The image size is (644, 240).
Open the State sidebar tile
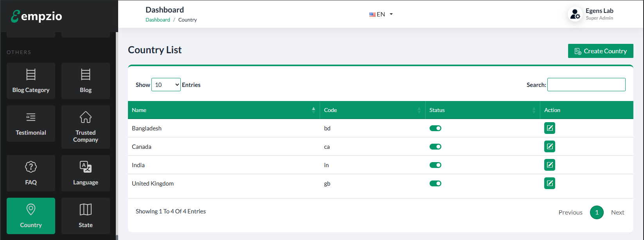click(86, 216)
